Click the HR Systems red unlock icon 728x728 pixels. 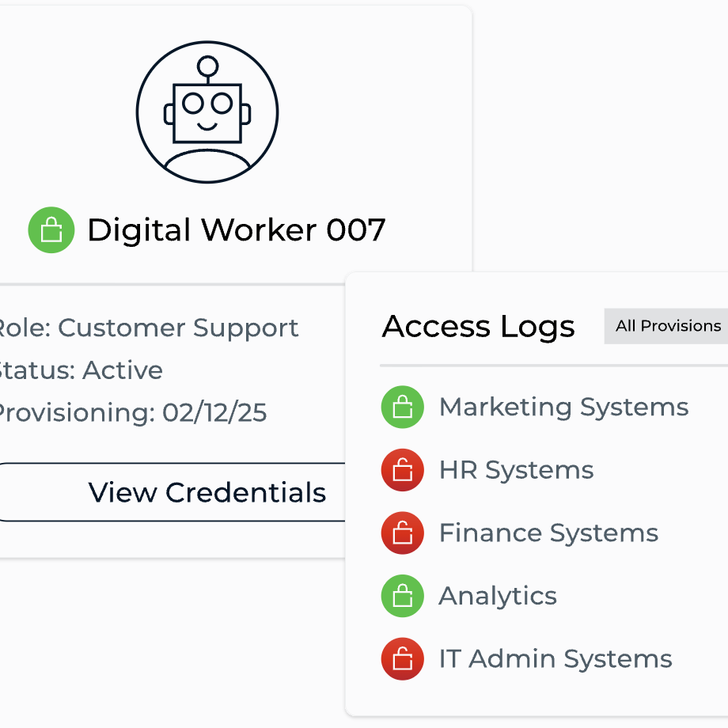(x=403, y=470)
